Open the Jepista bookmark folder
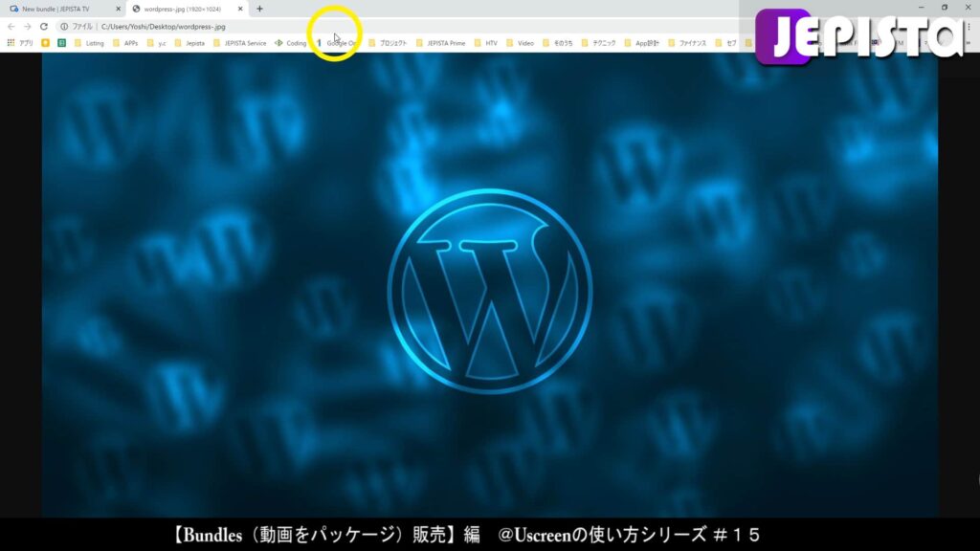Viewport: 980px width, 551px height. coord(189,43)
